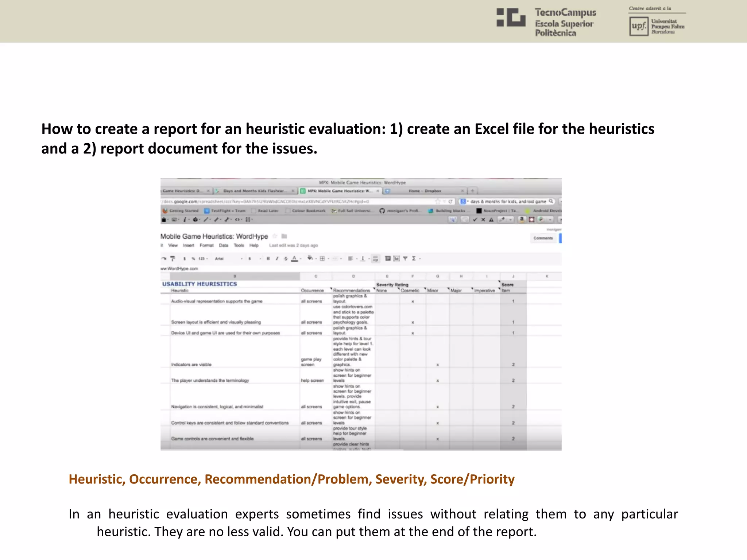
Task: Open the Tools menu
Action: [x=239, y=245]
